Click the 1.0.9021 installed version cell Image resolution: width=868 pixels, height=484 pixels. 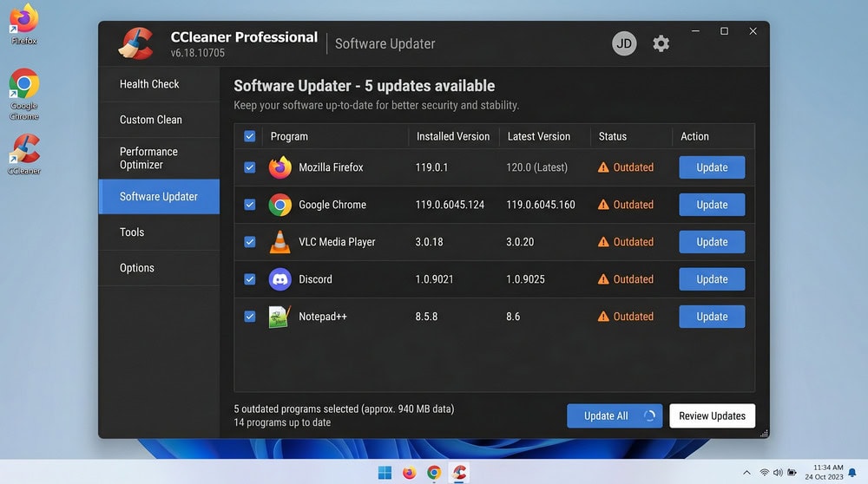[x=434, y=279]
